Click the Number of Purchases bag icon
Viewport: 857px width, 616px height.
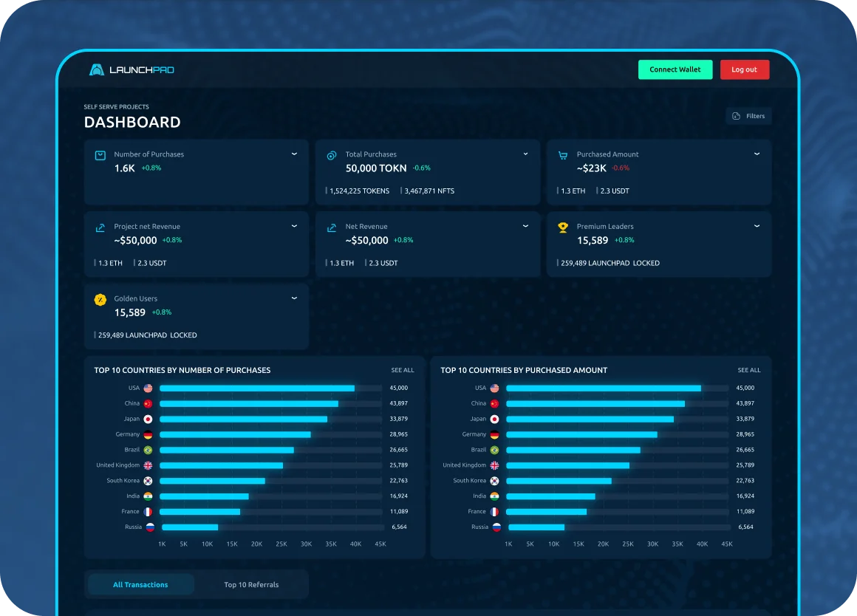tap(100, 155)
